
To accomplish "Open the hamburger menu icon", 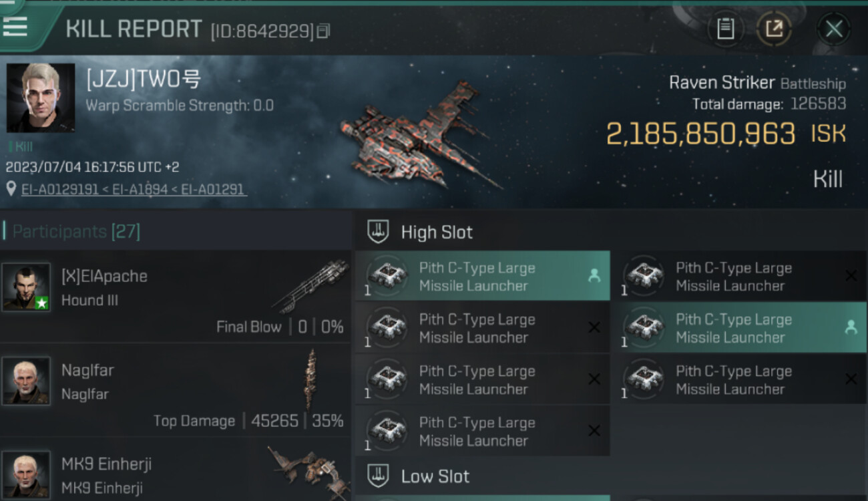I will 15,26.
